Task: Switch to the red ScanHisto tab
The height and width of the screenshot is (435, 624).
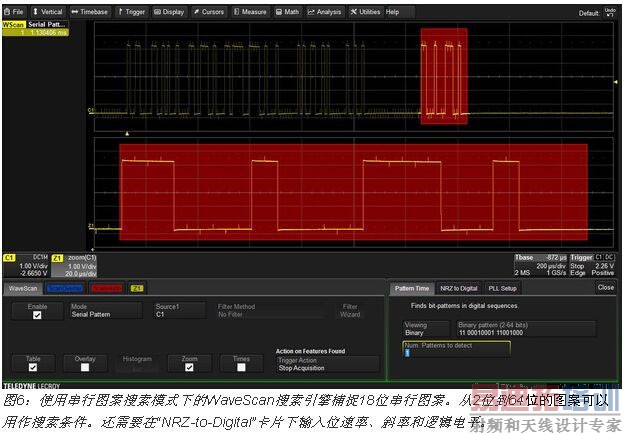Action: click(x=106, y=288)
